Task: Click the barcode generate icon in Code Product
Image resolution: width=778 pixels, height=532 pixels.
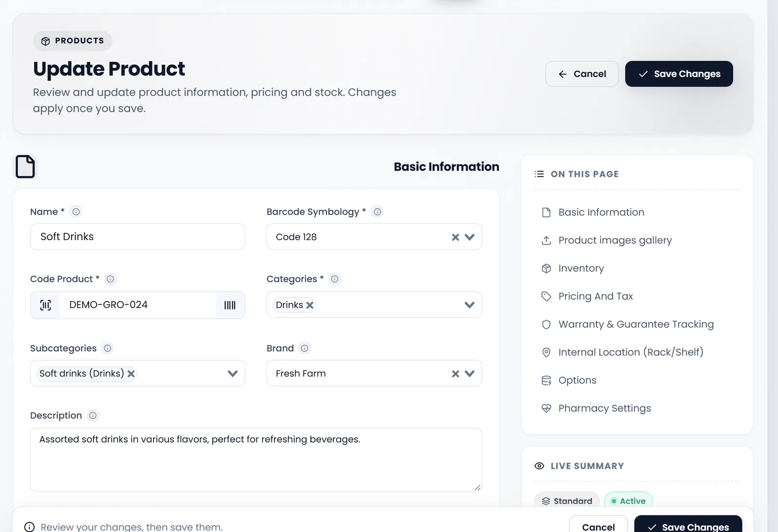Action: pos(230,305)
